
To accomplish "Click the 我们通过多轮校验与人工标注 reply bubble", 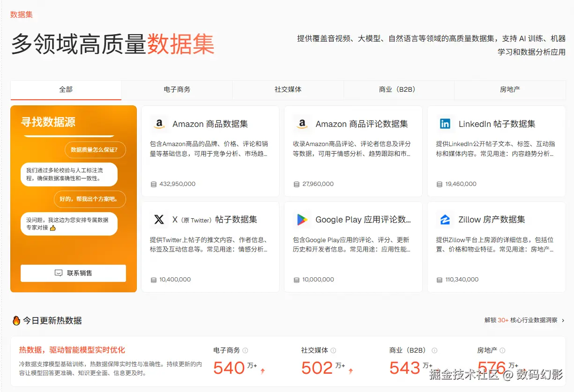I will click(69, 175).
